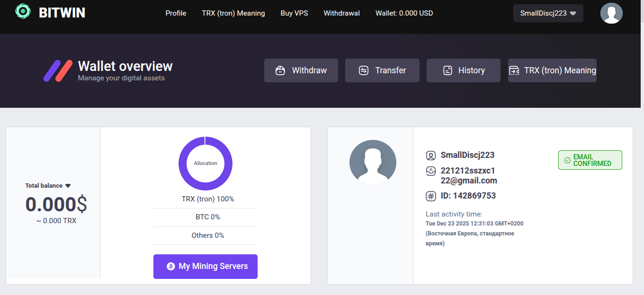Screen dimensions: 644x295
Task: Open TRX (tron) Meaning in top navigation
Action: (x=233, y=13)
